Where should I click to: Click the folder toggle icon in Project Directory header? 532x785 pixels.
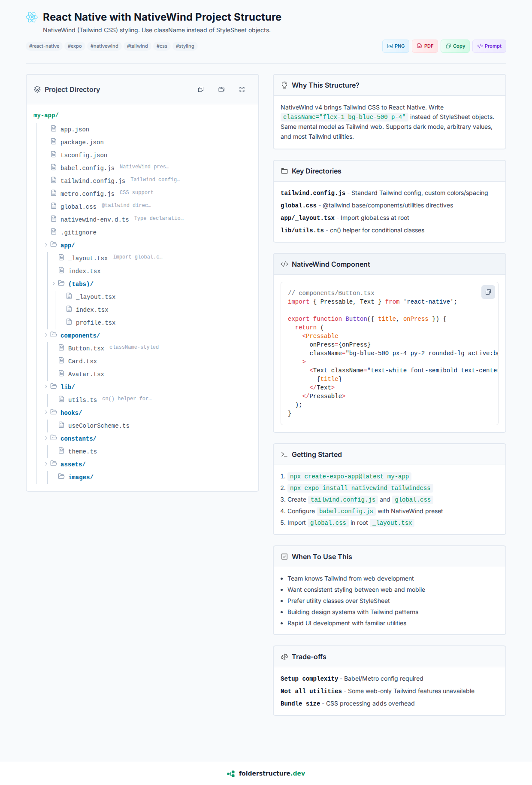(x=221, y=89)
